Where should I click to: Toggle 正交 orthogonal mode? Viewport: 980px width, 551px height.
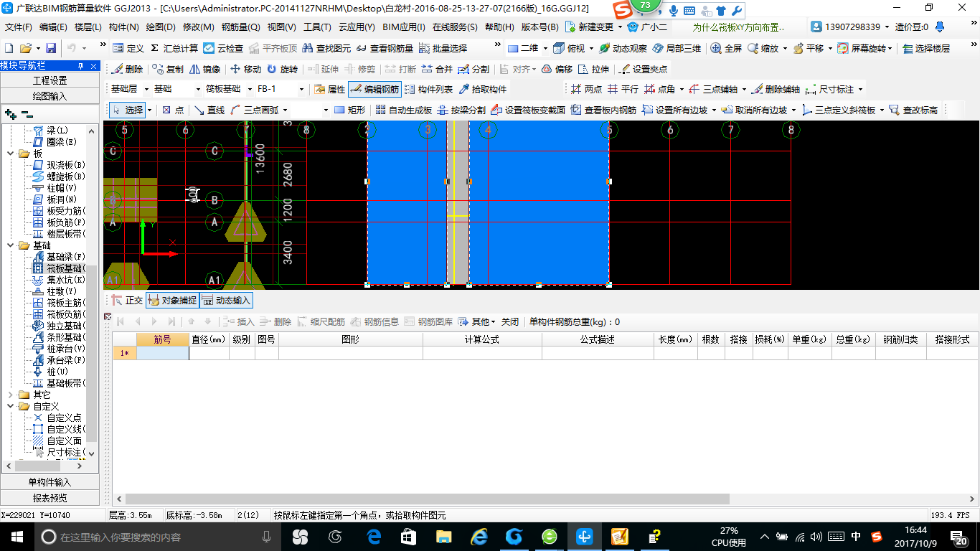click(x=127, y=301)
